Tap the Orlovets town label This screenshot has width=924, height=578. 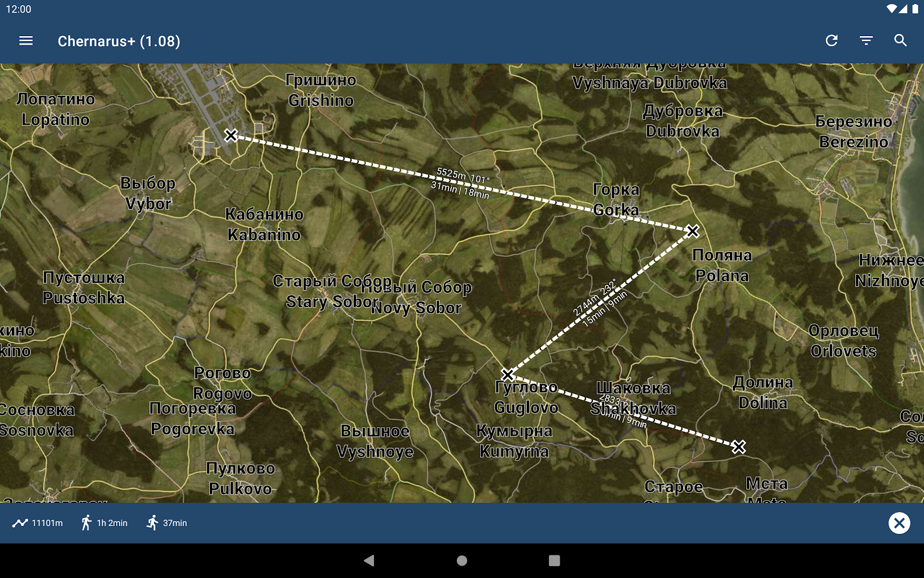843,341
